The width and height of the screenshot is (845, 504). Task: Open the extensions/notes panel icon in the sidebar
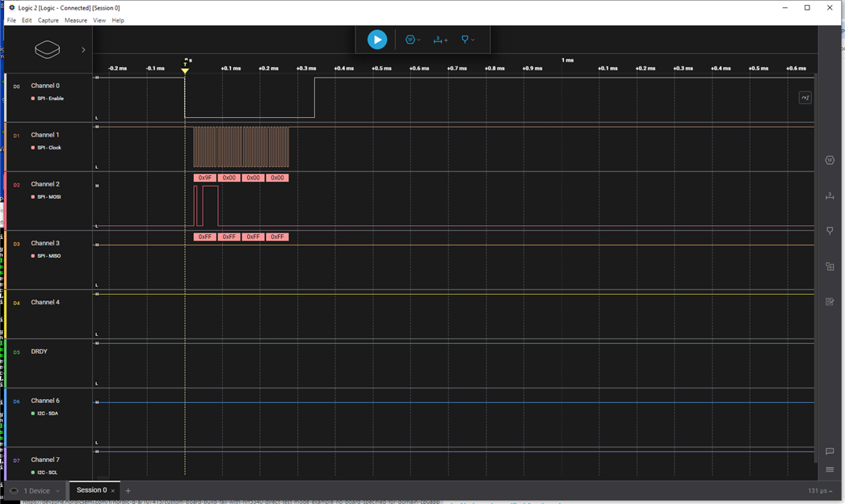(x=830, y=302)
